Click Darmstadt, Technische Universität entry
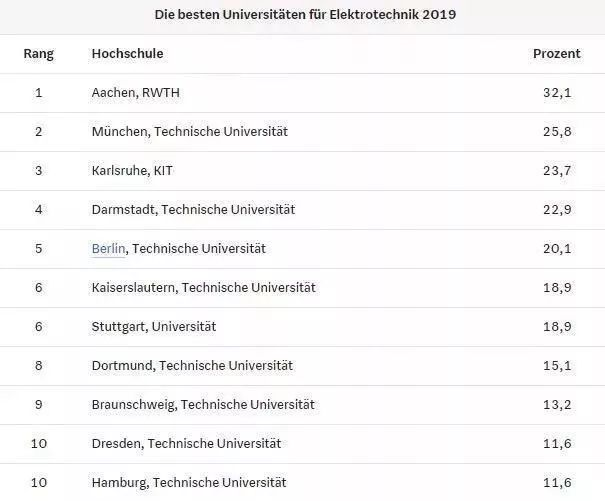This screenshot has width=605, height=501. click(193, 210)
